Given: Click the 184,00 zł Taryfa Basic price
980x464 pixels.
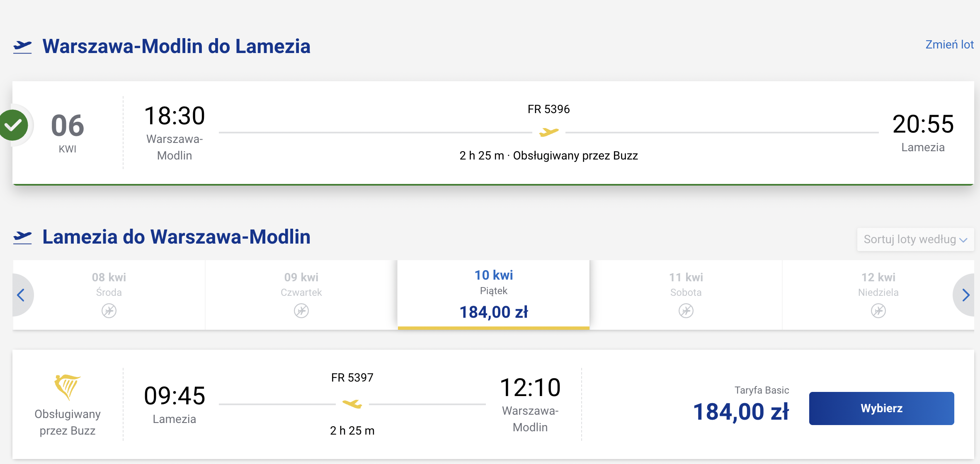Looking at the screenshot, I should 741,412.
